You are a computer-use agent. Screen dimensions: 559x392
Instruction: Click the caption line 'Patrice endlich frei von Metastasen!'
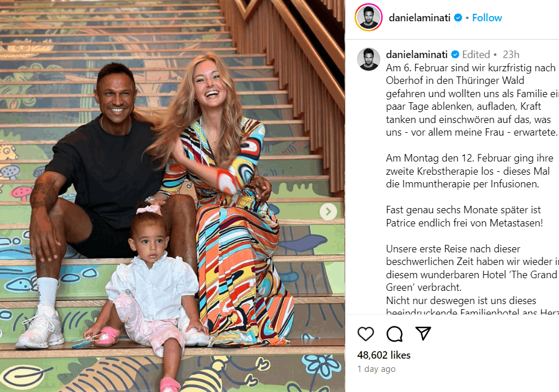coord(464,223)
